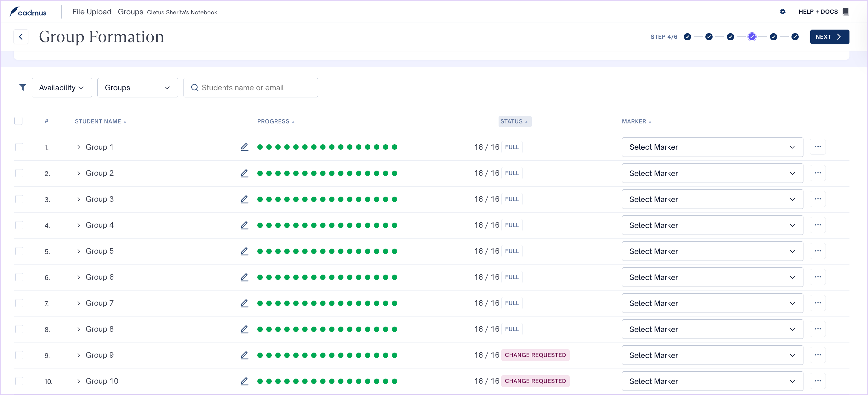Click the students name or email search field
Viewport: 868px width, 395px height.
251,88
